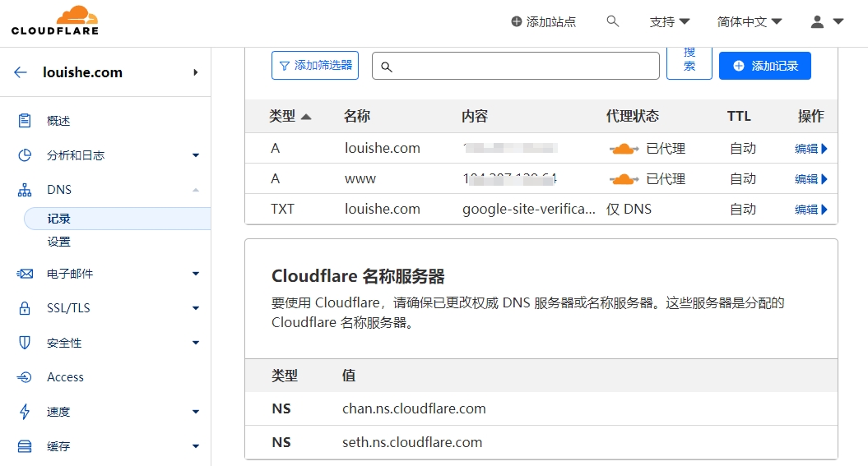868x466 pixels.
Task: Open the account dropdown caret
Action: tap(838, 21)
